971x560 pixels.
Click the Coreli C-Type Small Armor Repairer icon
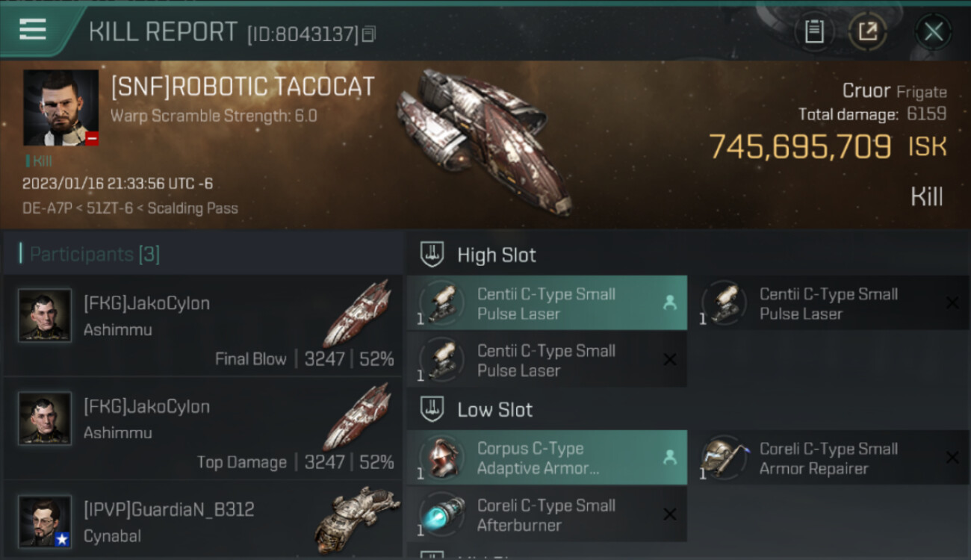click(723, 458)
